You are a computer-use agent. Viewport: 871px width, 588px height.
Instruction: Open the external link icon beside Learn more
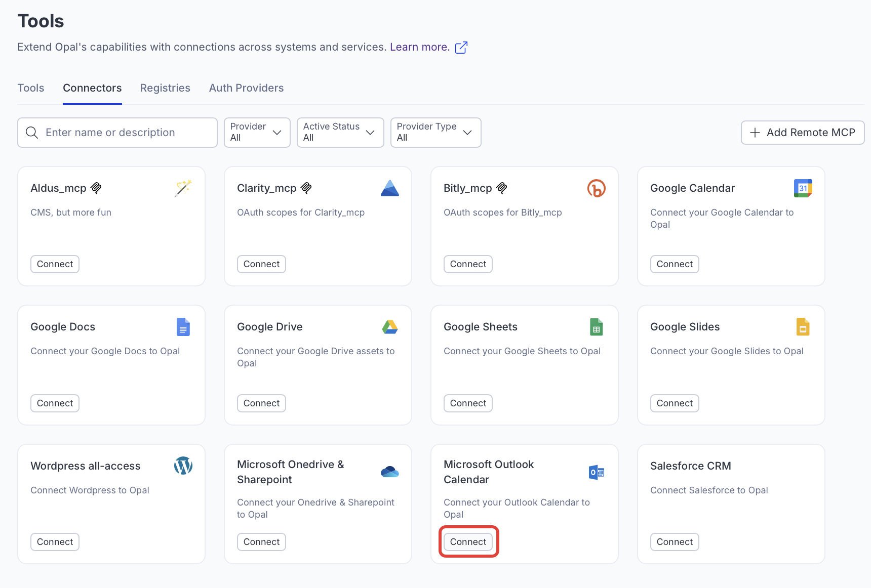click(461, 48)
